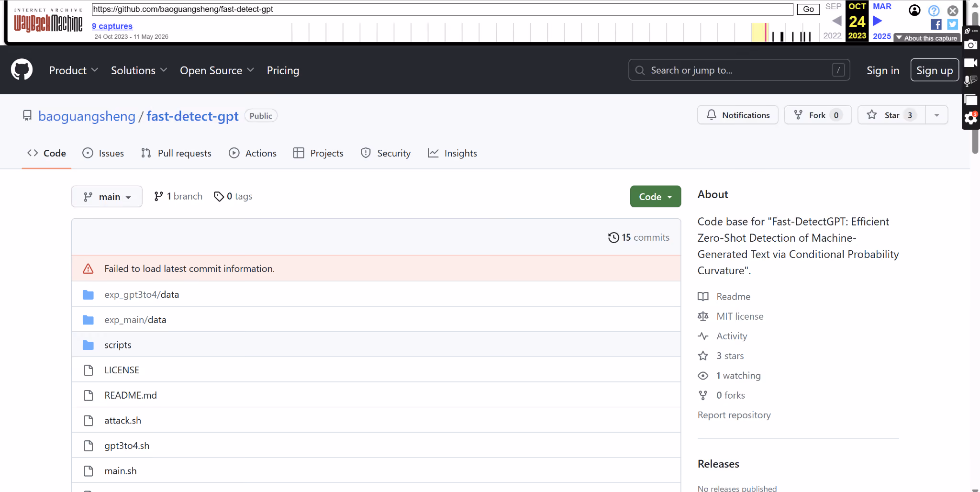Viewport: 980px width, 492px height.
Task: View the 3 stars link
Action: (x=730, y=356)
